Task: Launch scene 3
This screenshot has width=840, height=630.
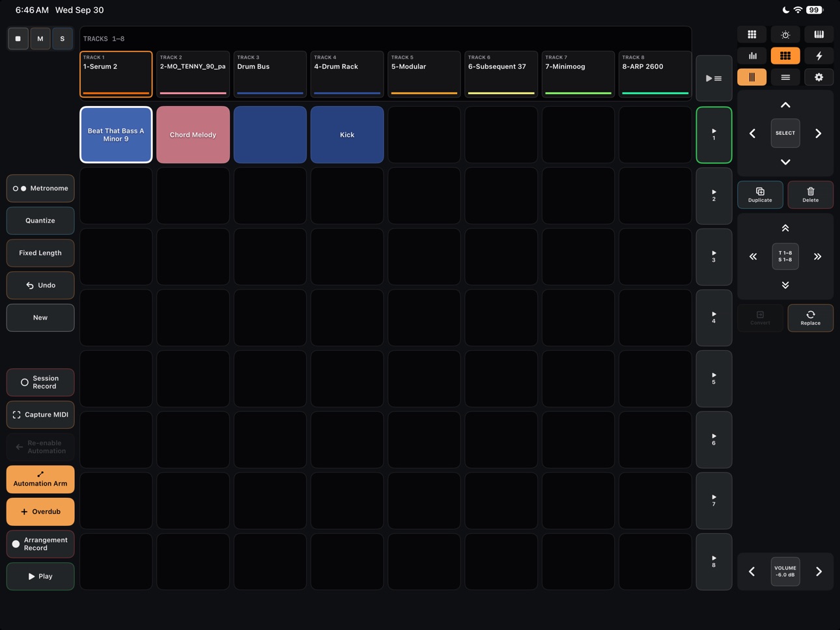Action: 714,257
